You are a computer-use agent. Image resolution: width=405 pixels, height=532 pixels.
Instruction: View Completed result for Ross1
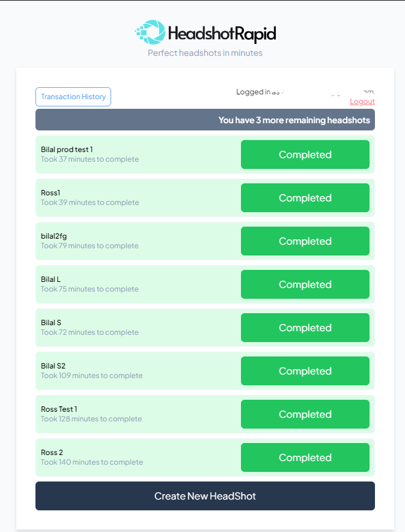(305, 198)
